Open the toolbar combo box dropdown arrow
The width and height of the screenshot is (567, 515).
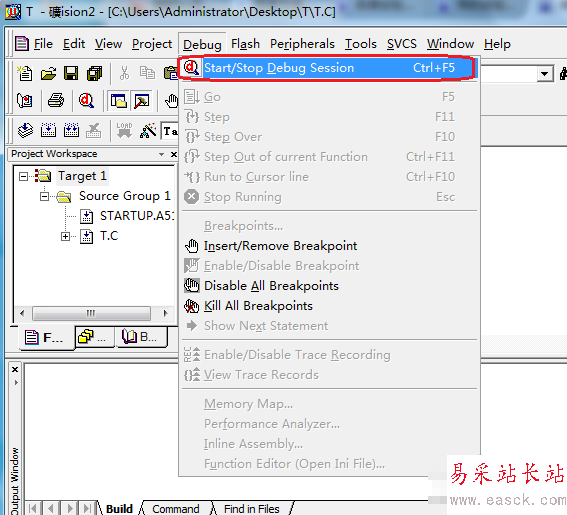click(544, 74)
